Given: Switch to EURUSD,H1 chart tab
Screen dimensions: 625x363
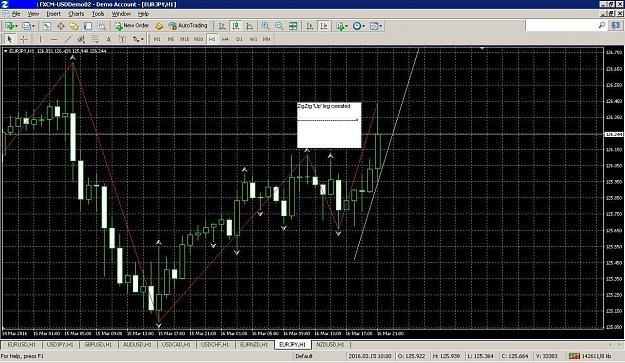Looking at the screenshot, I should [x=22, y=345].
